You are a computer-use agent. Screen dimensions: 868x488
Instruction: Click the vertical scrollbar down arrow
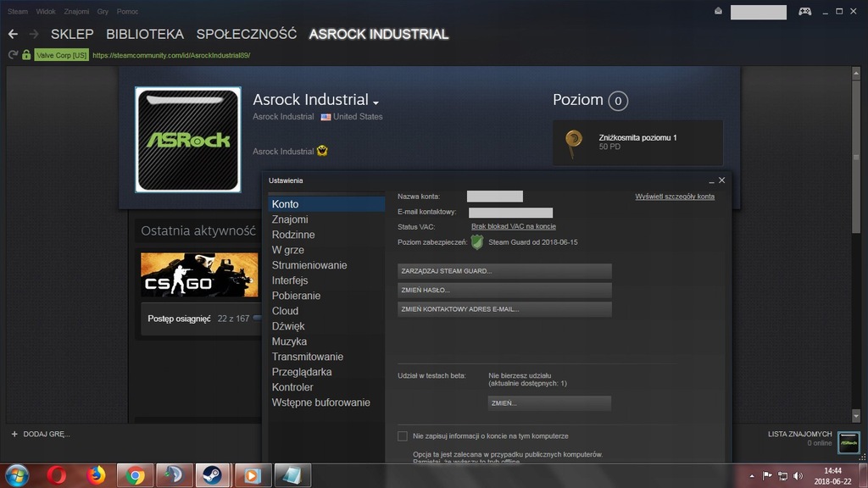click(856, 416)
